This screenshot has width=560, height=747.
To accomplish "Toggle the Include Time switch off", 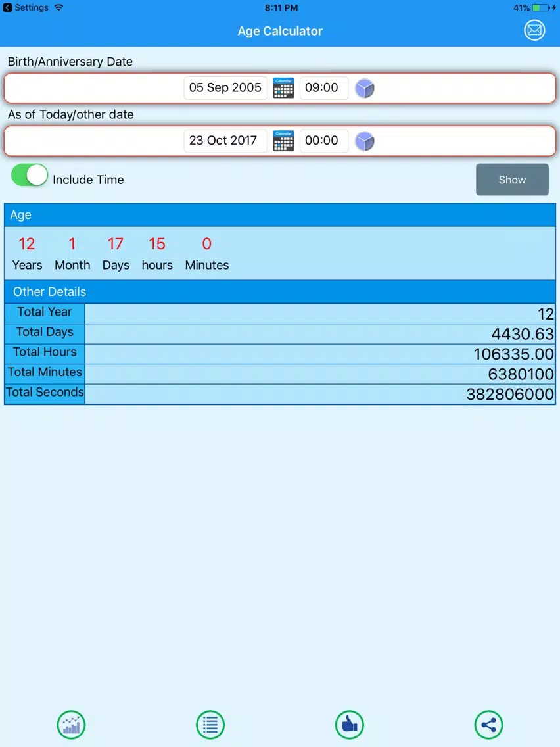I will [30, 176].
